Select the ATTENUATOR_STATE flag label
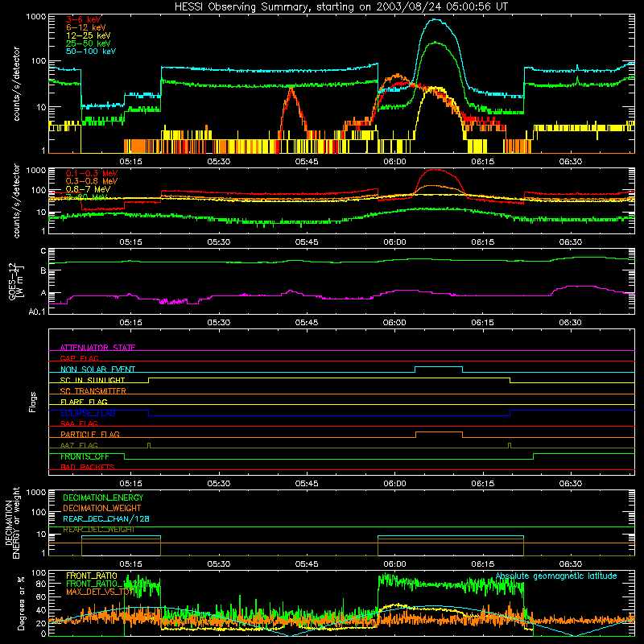Screen dimensions: 644x644 coord(97,348)
